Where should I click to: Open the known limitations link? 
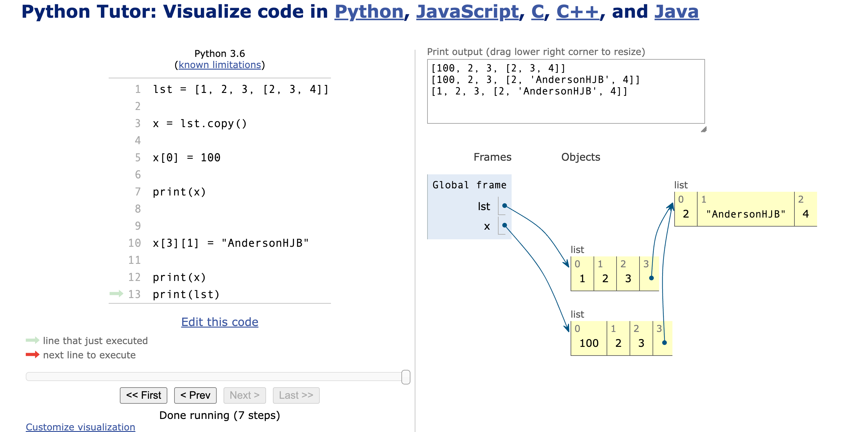[x=220, y=65]
